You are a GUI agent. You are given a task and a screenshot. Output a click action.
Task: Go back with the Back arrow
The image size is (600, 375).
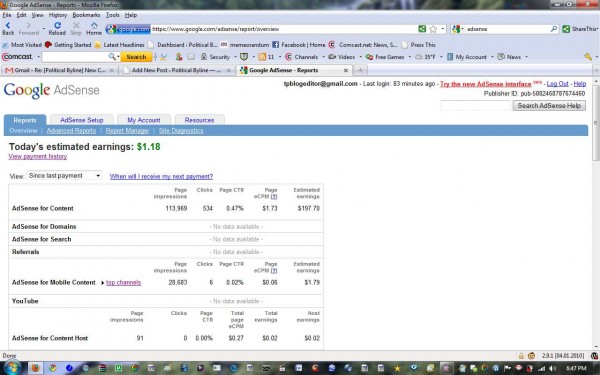click(8, 28)
